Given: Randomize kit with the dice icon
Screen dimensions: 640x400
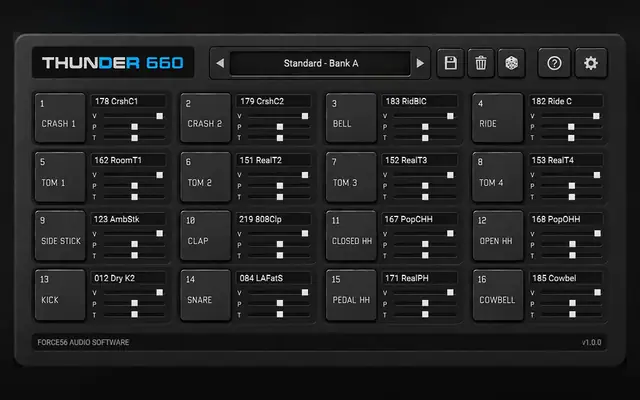Looking at the screenshot, I should (511, 63).
